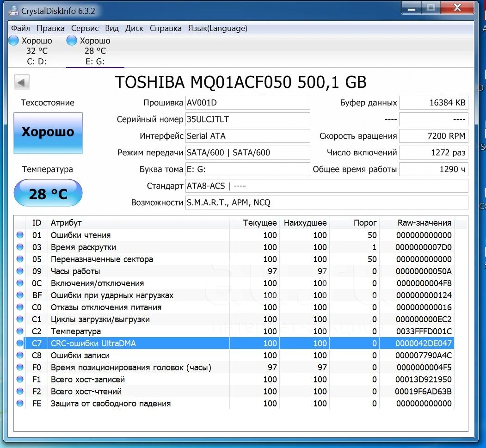Click the Буфер данных field 16384 KB
The width and height of the screenshot is (486, 448).
click(x=434, y=103)
